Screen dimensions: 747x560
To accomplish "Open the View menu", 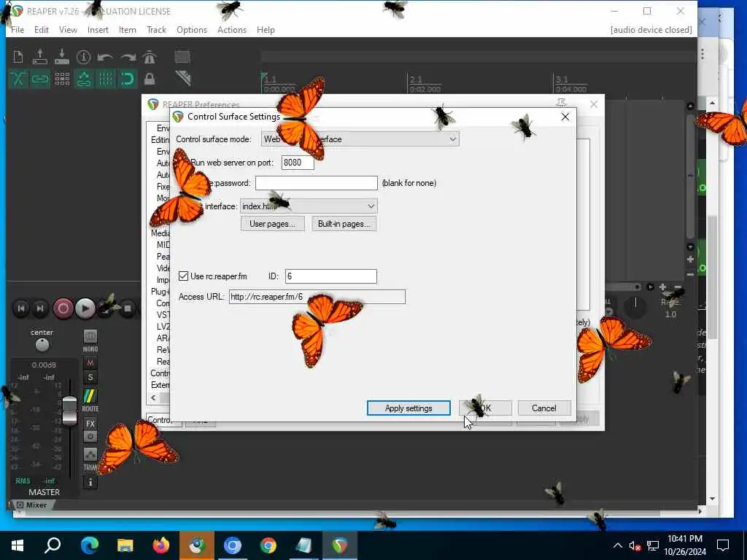I will [68, 29].
